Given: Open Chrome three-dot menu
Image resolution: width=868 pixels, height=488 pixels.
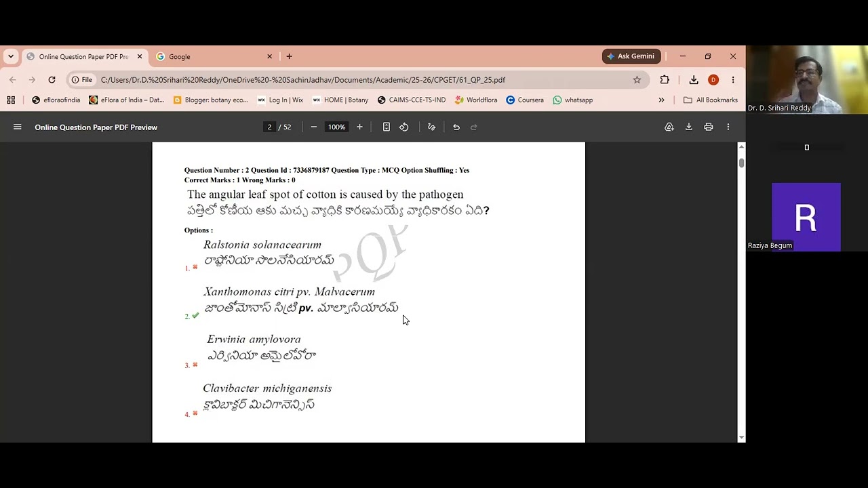Looking at the screenshot, I should [x=733, y=80].
